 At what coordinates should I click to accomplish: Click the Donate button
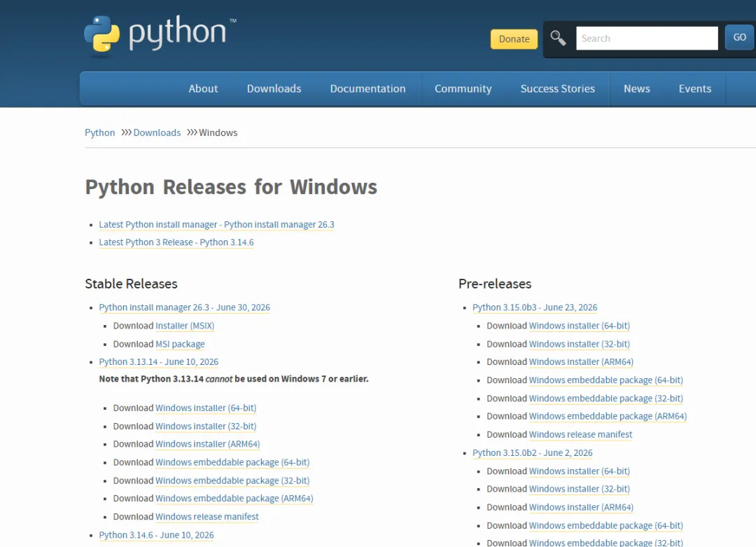coord(514,39)
